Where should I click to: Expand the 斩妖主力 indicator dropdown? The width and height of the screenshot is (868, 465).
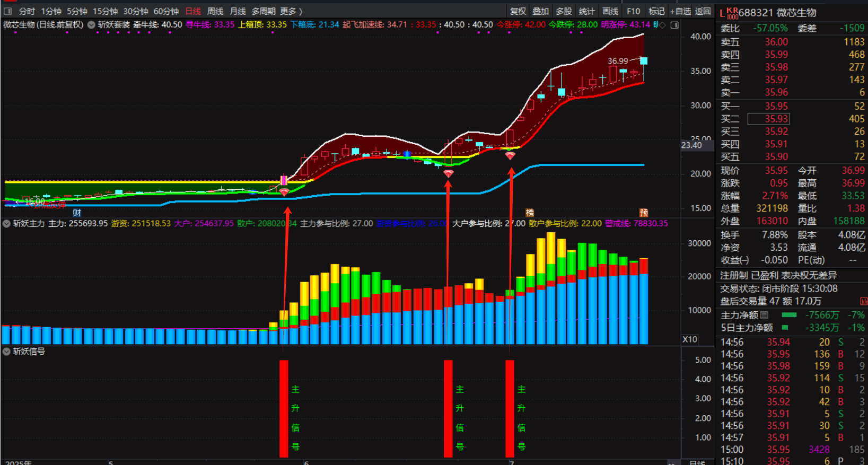click(7, 224)
